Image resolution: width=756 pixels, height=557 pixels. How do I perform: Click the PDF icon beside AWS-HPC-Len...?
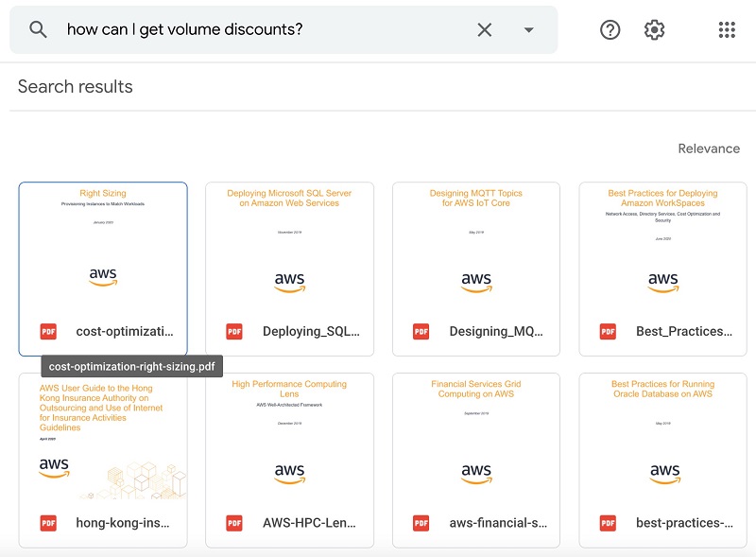pyautogui.click(x=234, y=523)
